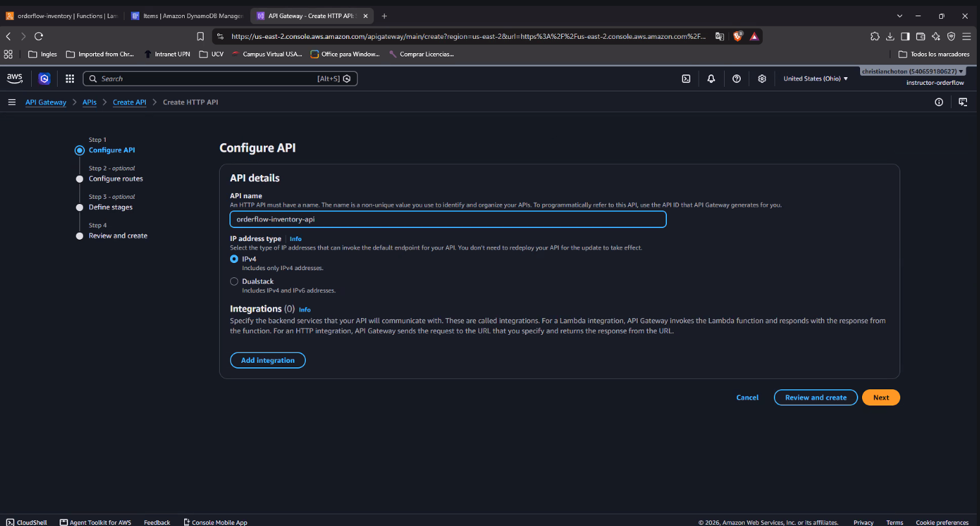Click the blue hexagon icon beside the AWS logo
The height and width of the screenshot is (526, 980).
(44, 78)
